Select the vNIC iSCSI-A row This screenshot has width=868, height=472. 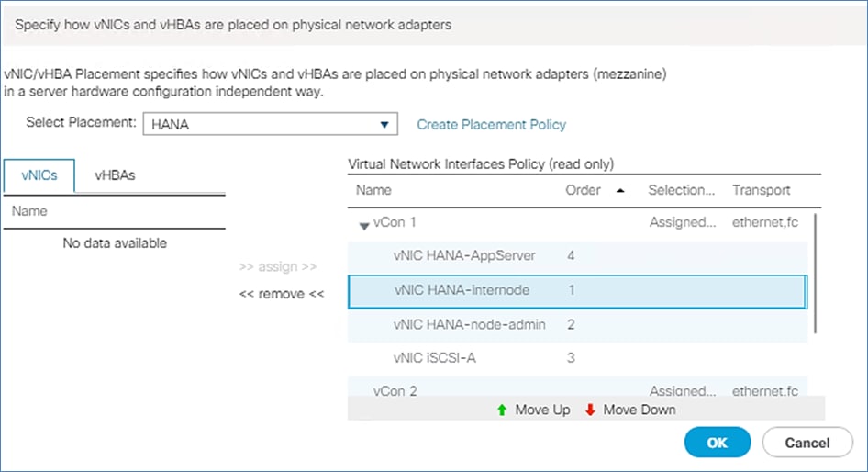point(577,358)
